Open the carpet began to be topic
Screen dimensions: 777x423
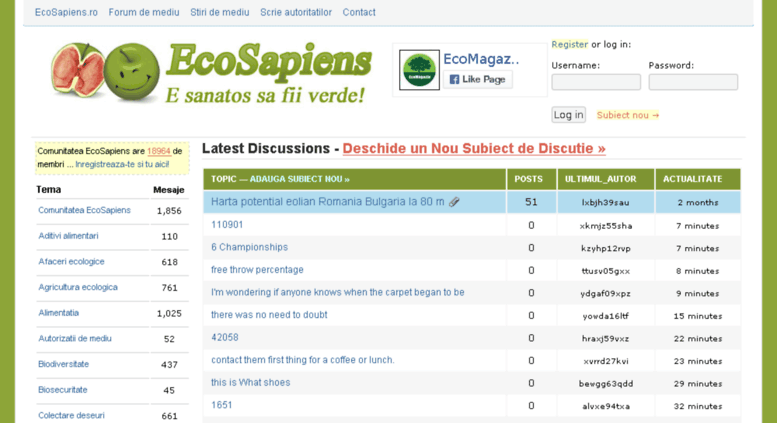pos(337,292)
